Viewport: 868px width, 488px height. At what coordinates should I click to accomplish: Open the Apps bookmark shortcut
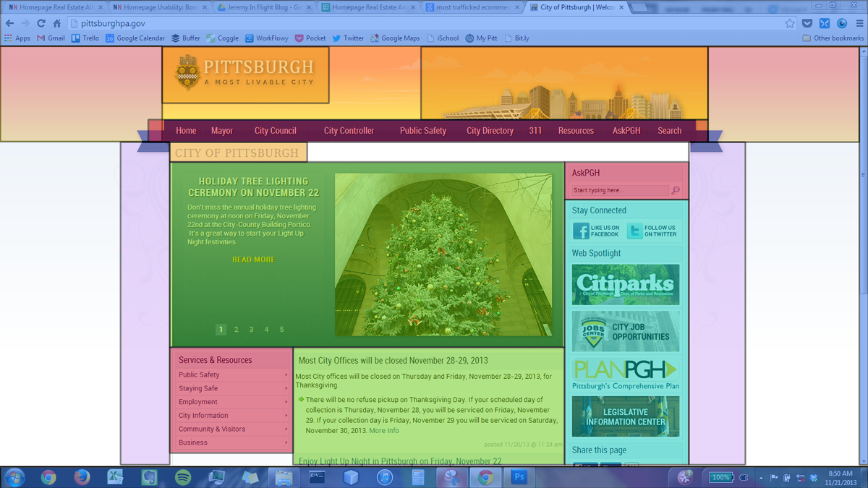(x=17, y=38)
